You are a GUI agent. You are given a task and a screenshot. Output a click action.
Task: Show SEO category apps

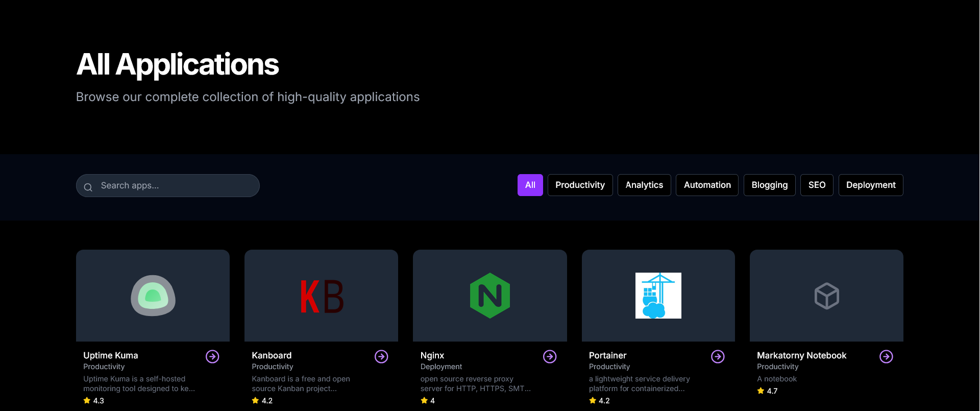[817, 185]
